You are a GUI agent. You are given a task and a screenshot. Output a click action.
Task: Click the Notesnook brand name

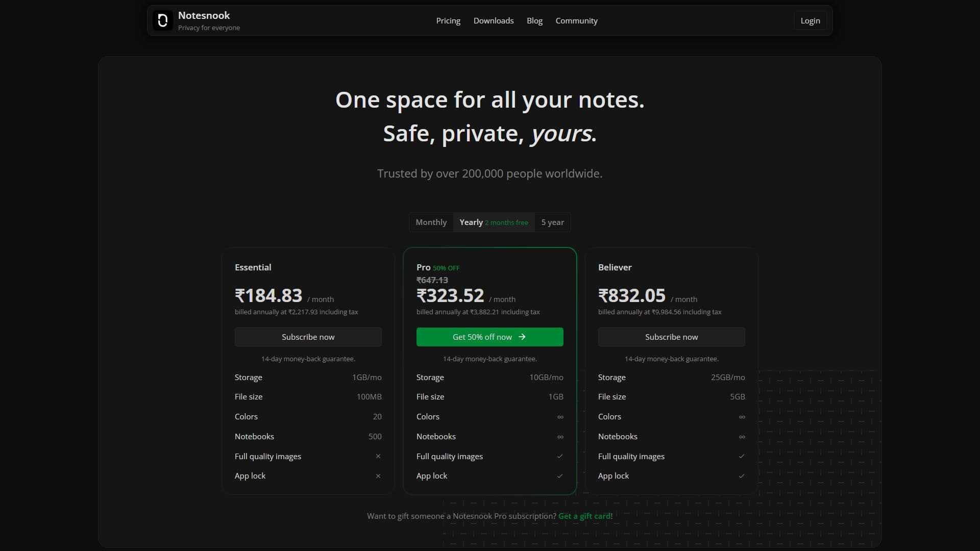click(x=204, y=15)
